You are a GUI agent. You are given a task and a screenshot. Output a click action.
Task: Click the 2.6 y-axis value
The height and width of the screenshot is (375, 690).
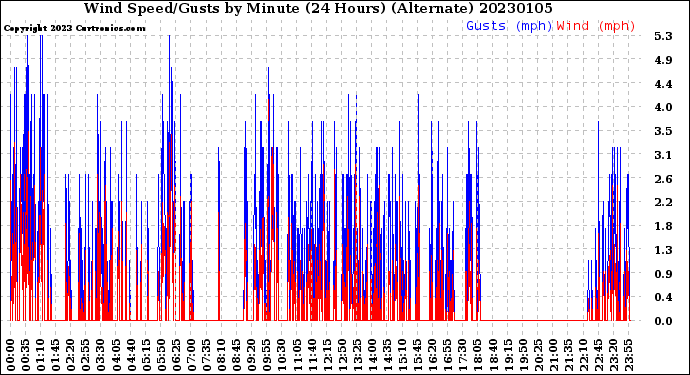coord(663,179)
